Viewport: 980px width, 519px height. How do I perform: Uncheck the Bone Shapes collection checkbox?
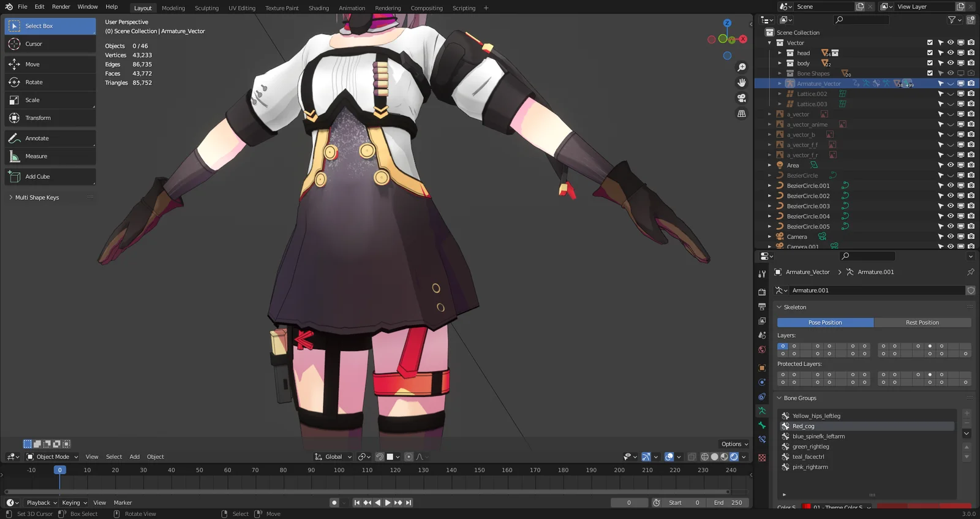[x=930, y=73]
